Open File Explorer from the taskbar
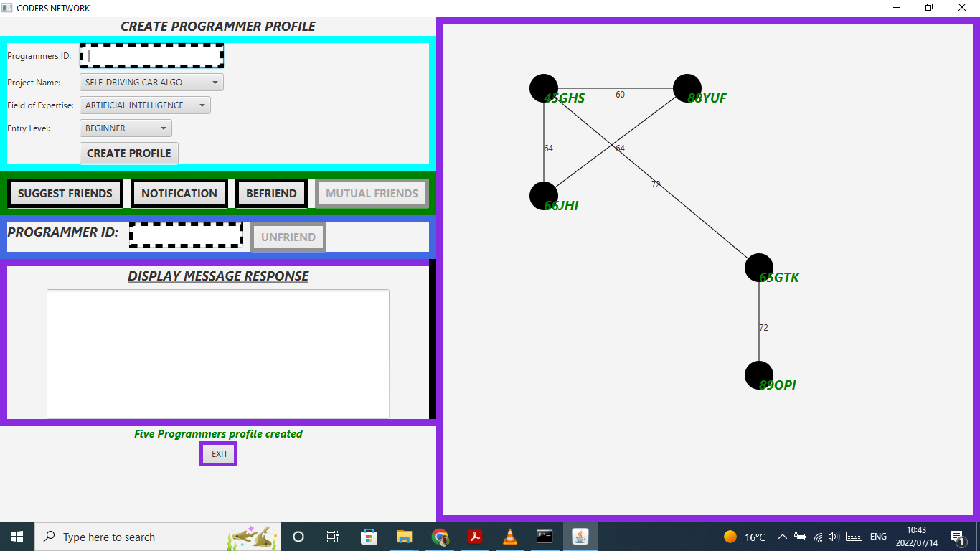Image resolution: width=980 pixels, height=551 pixels. pos(404,537)
